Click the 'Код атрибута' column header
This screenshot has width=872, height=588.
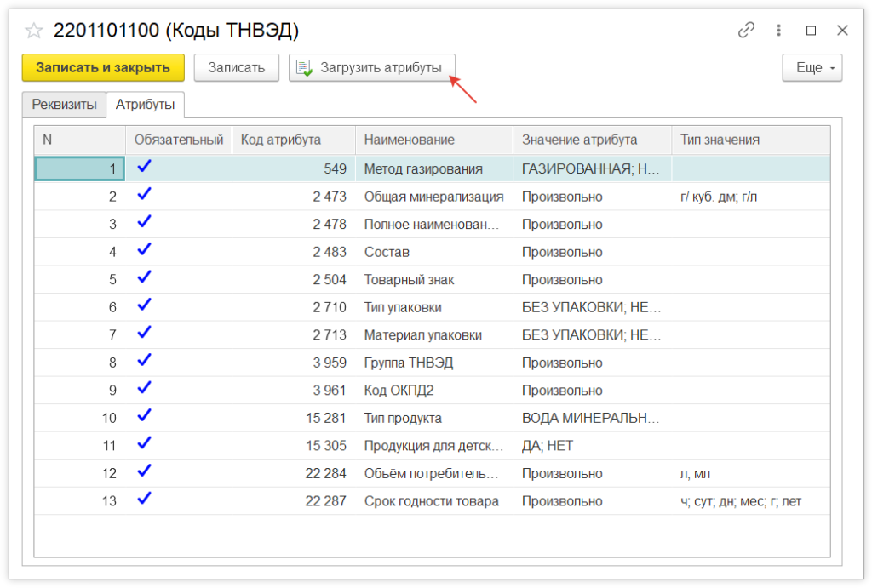tap(293, 140)
